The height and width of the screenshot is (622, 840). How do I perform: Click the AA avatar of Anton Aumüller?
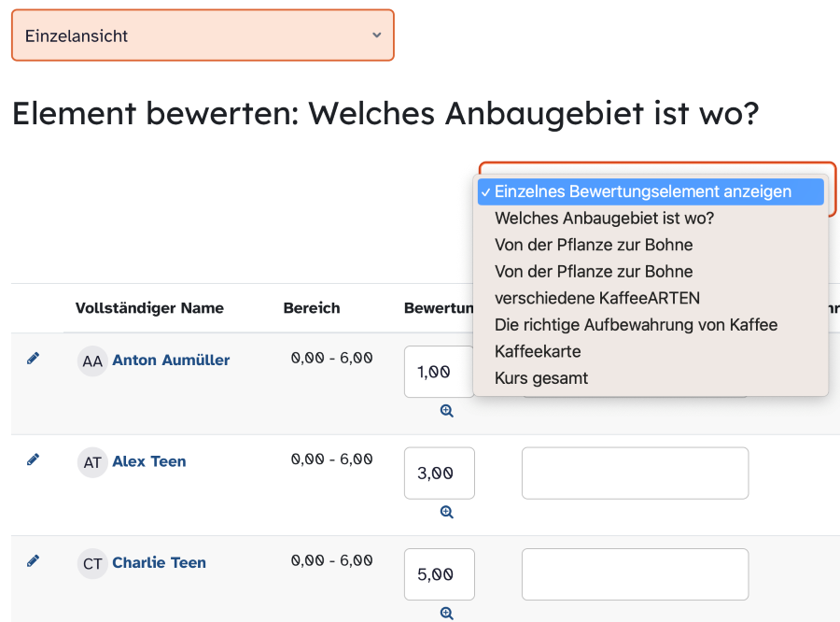click(92, 360)
